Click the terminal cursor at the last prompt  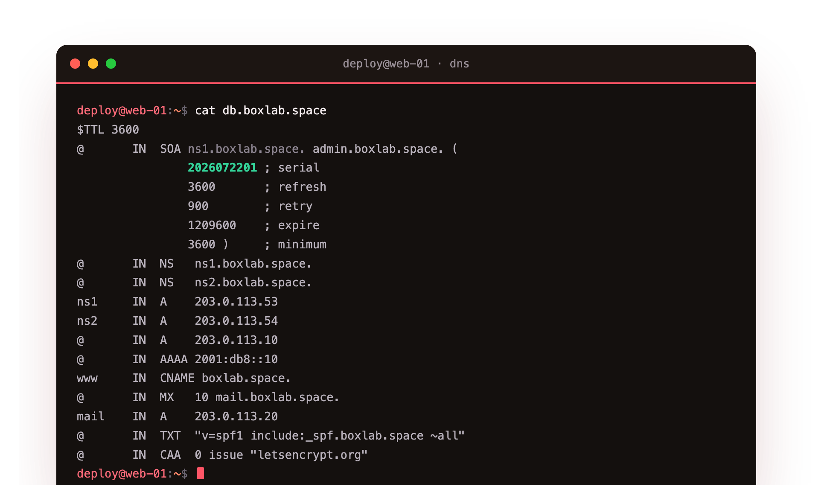[x=201, y=473]
